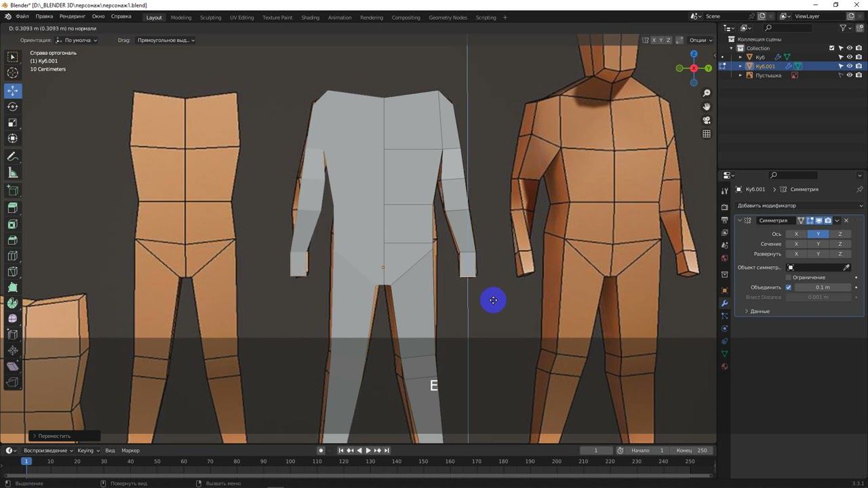Switch to the UV Editing workspace tab
The image size is (868, 488).
[x=241, y=18]
